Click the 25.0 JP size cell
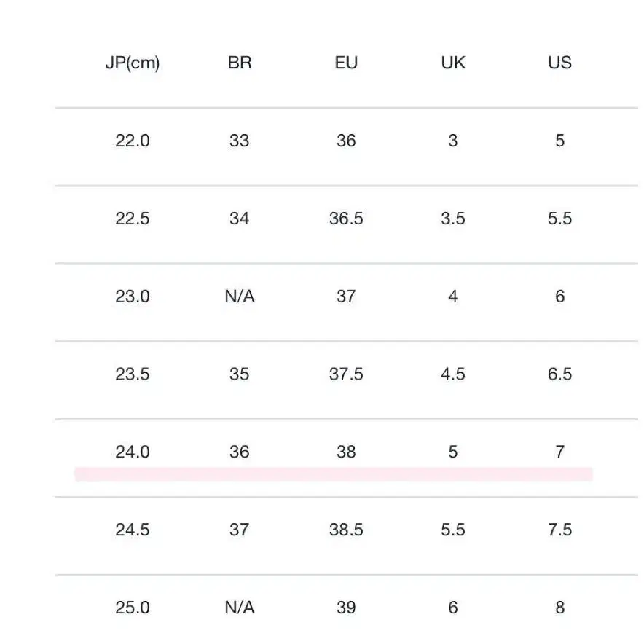The height and width of the screenshot is (644, 644). click(x=133, y=608)
